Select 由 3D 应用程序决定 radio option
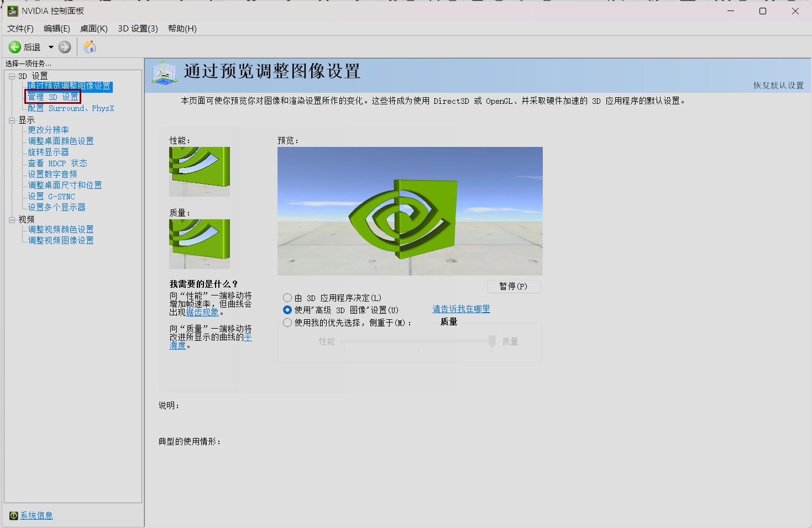812x528 pixels. click(287, 298)
